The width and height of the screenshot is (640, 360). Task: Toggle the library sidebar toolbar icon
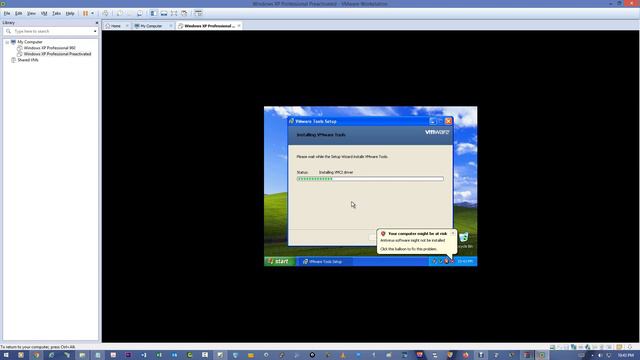point(153,13)
